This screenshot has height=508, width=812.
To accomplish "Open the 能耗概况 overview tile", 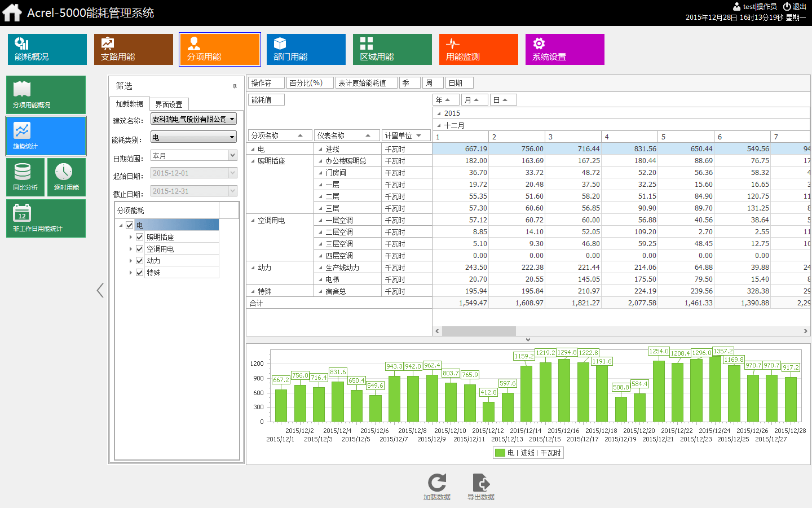I will 47,49.
